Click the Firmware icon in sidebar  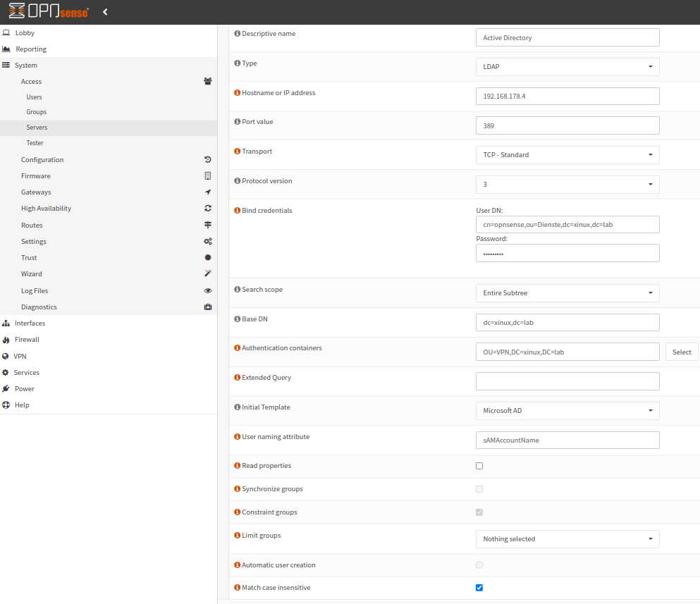(208, 175)
